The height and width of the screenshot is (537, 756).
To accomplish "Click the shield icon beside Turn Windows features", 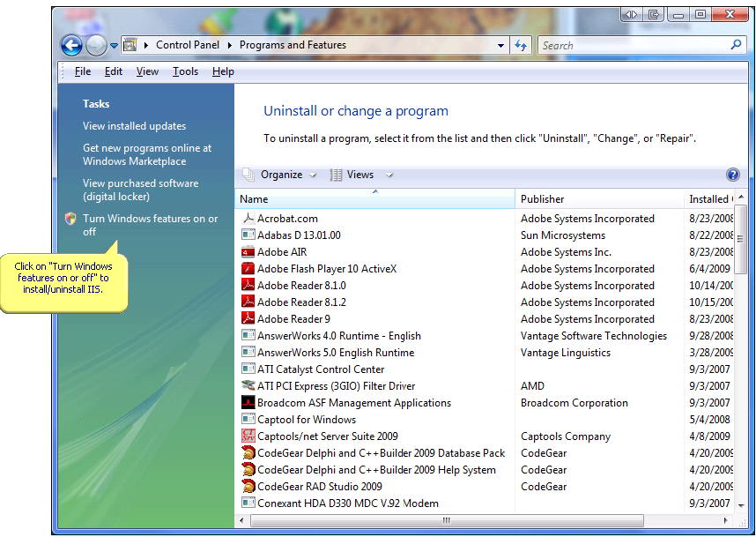I will (70, 218).
